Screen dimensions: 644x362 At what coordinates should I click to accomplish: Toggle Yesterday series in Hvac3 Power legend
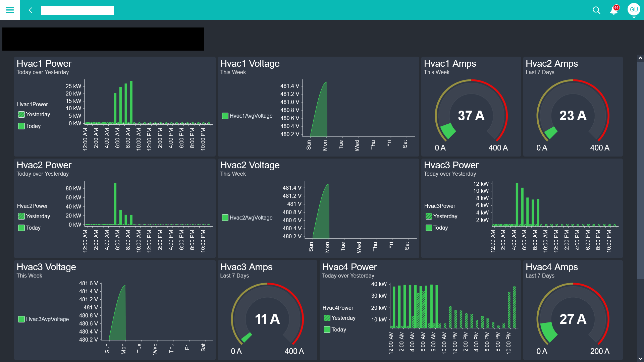point(441,217)
